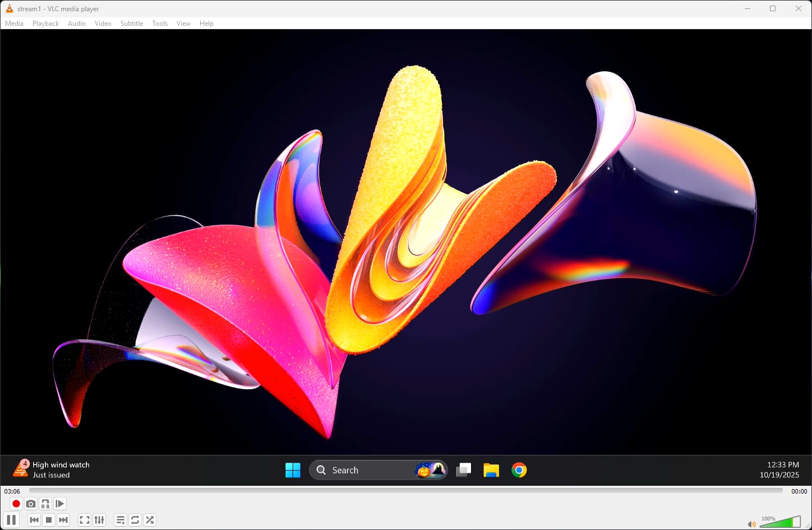
Task: Click the playback seek bar
Action: click(x=405, y=491)
